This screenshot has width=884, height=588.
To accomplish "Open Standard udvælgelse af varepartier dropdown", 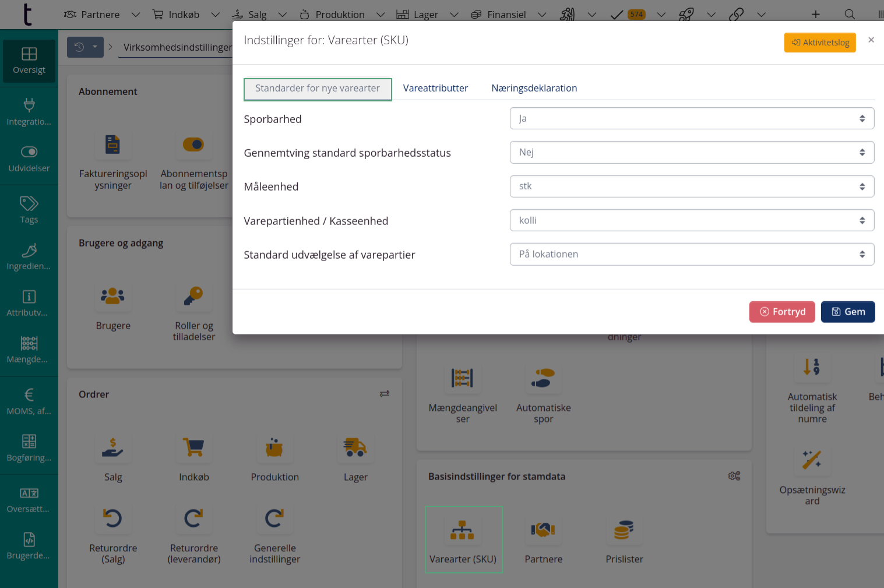I will coord(692,254).
